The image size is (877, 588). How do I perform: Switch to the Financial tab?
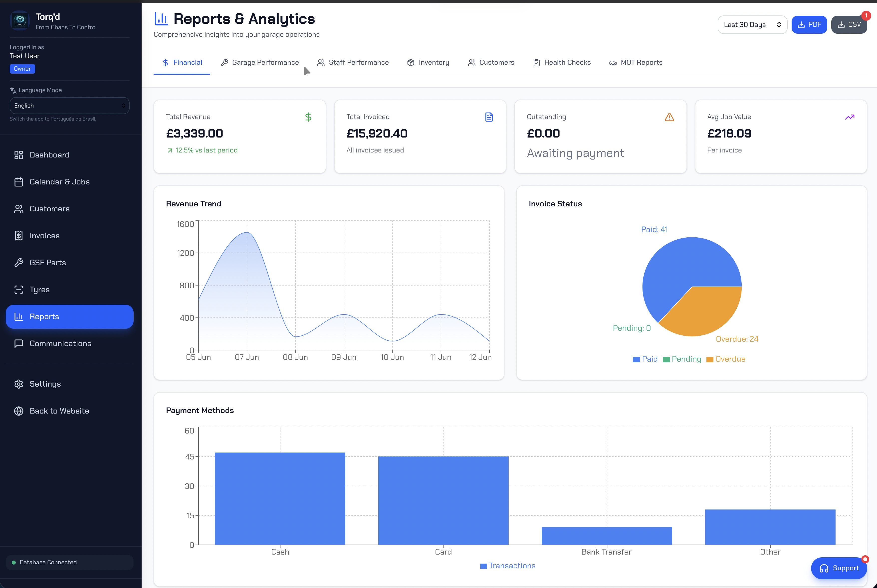[182, 63]
